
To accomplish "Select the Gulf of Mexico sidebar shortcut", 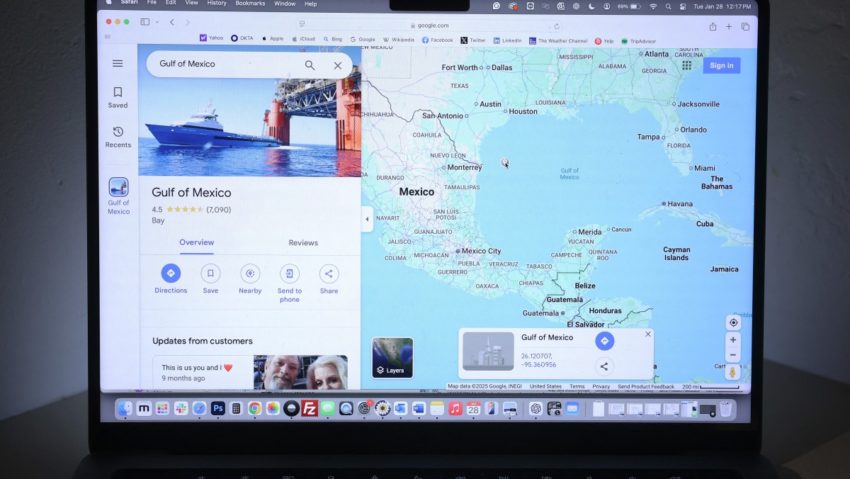I will point(118,196).
